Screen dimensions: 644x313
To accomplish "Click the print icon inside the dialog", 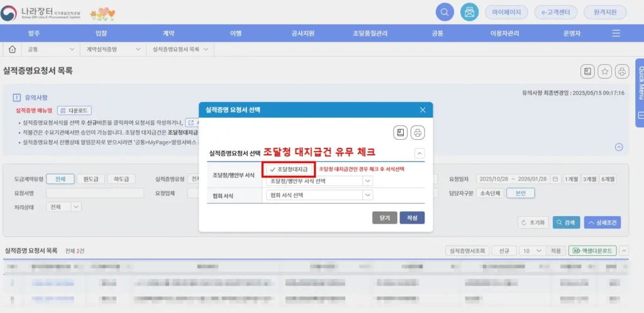I will [x=418, y=132].
